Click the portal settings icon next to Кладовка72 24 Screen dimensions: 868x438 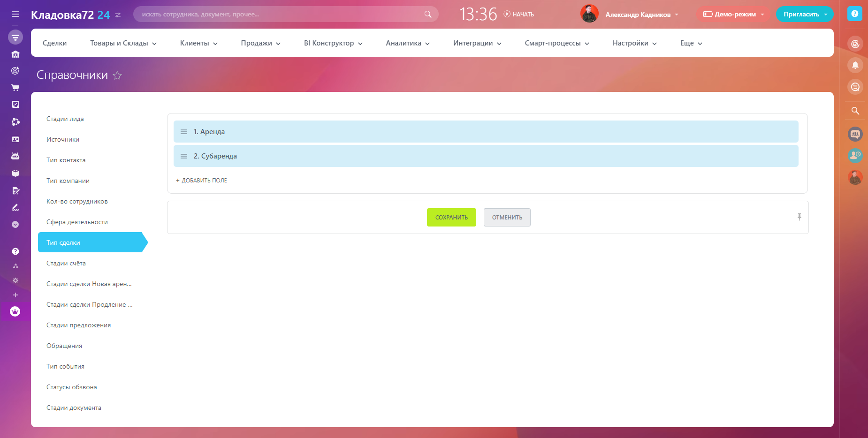(118, 15)
